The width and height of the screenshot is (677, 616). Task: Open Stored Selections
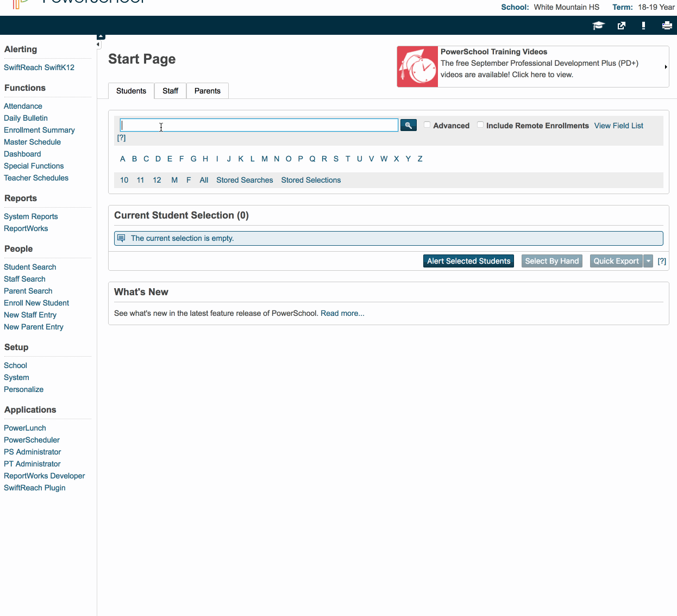pyautogui.click(x=311, y=180)
